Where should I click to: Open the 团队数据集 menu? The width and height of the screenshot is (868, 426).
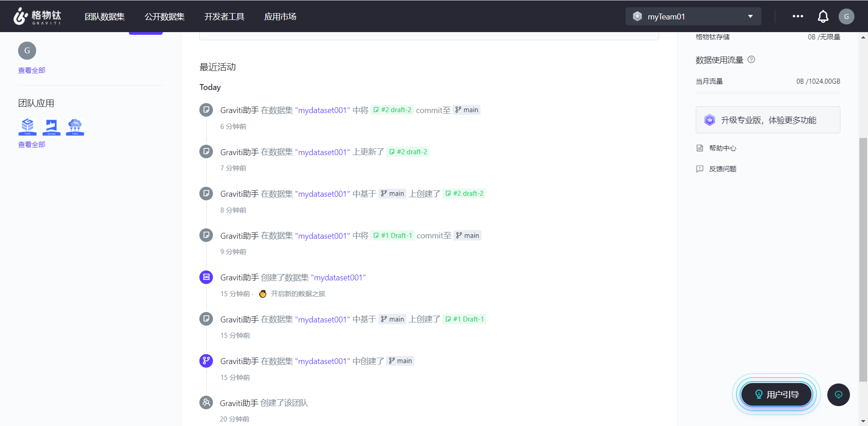click(x=104, y=17)
